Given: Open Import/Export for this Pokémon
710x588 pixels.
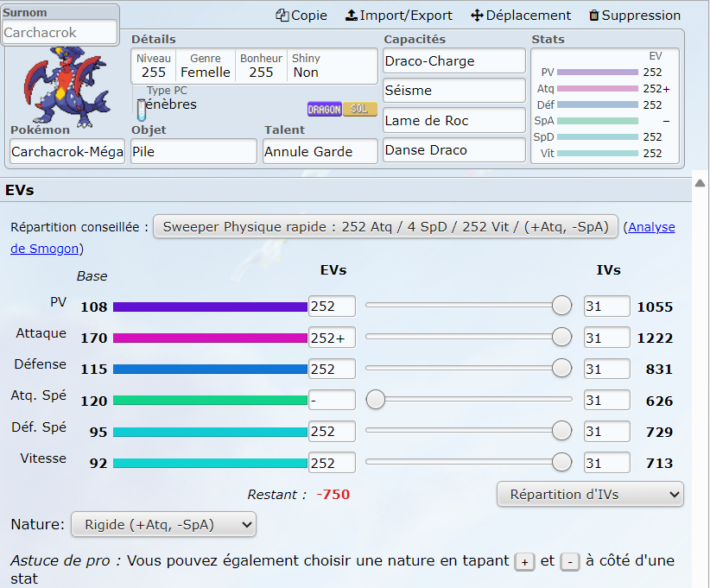Looking at the screenshot, I should [x=398, y=16].
